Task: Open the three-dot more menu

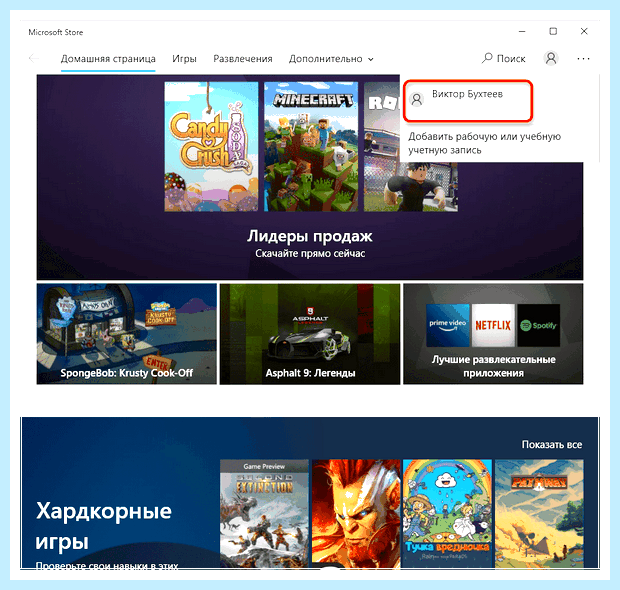Action: pos(583,59)
